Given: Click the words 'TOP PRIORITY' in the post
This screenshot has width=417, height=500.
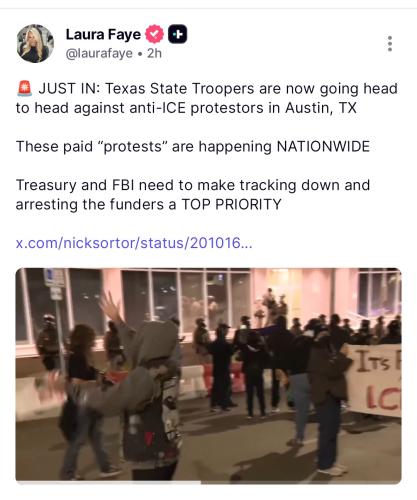Looking at the screenshot, I should point(231,204).
